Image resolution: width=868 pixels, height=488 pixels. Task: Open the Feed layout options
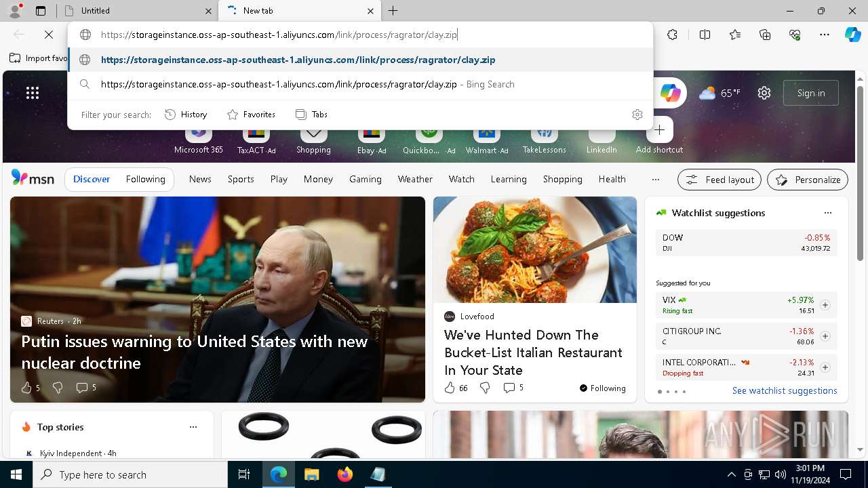(719, 180)
